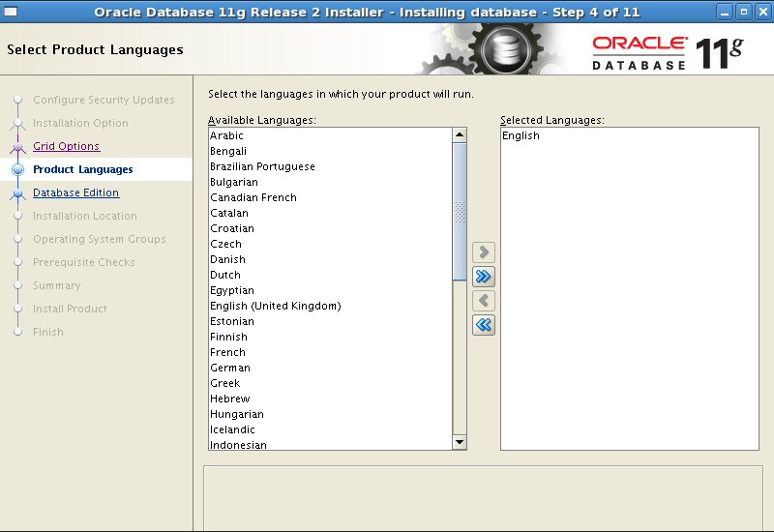Maximize the installer window
This screenshot has width=774, height=532.
pos(743,12)
